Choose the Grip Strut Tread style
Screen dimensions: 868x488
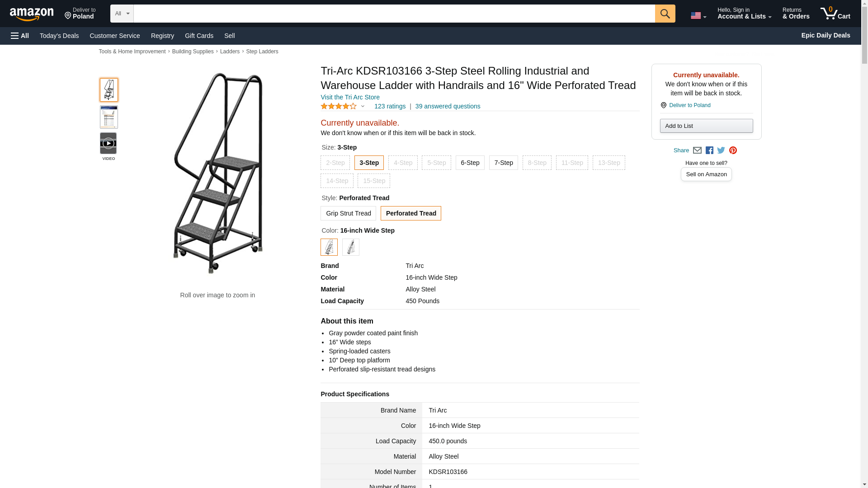click(348, 213)
